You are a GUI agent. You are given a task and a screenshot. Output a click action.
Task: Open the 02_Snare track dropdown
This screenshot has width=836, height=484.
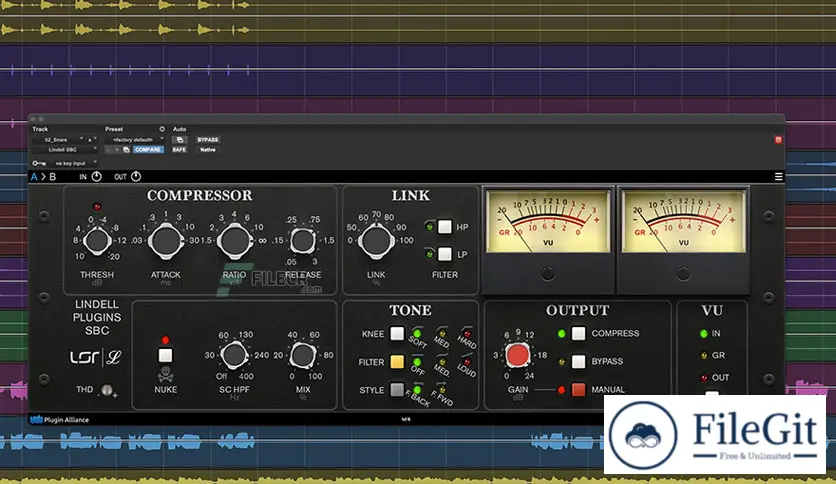tap(58, 140)
